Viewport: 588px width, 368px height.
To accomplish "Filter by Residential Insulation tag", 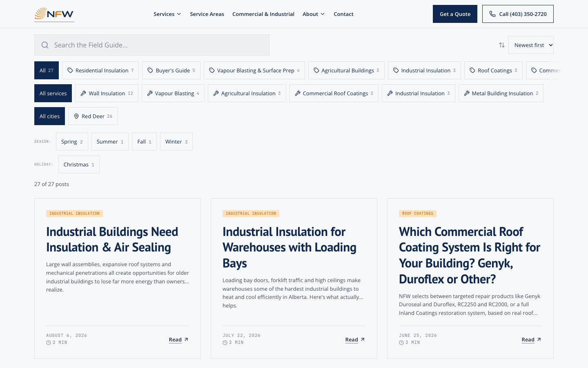I will [100, 70].
